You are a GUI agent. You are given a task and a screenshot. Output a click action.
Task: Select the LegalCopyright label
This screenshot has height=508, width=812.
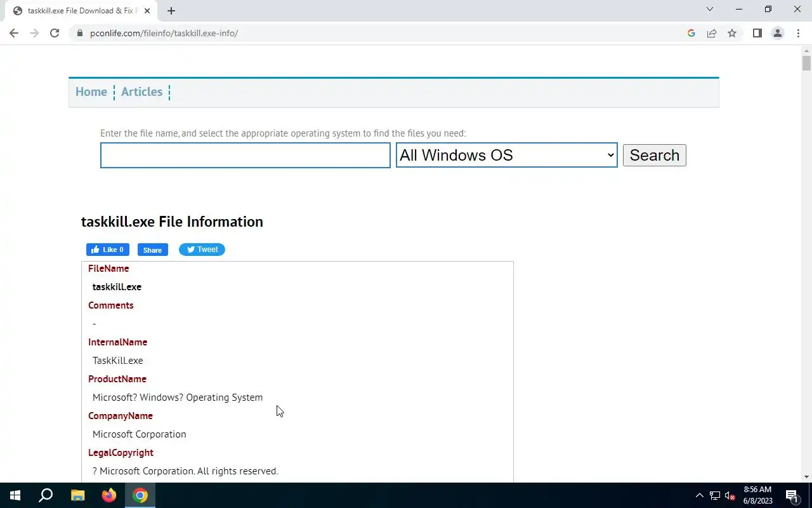click(121, 453)
